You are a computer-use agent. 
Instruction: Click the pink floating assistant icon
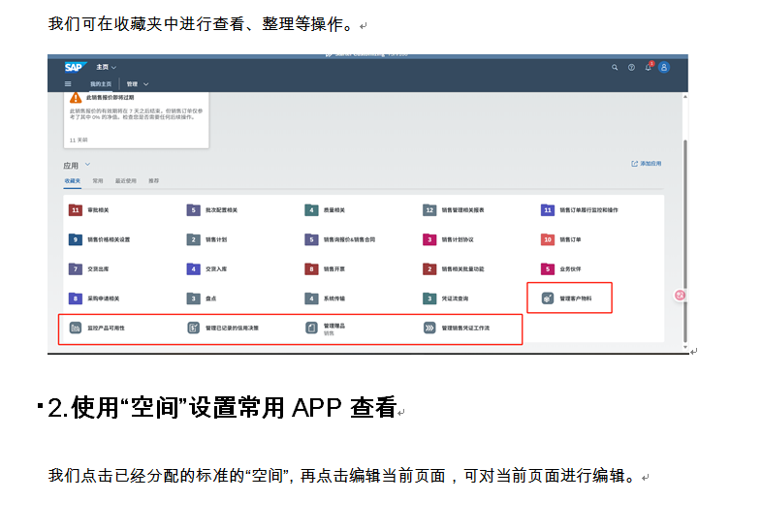(x=681, y=295)
